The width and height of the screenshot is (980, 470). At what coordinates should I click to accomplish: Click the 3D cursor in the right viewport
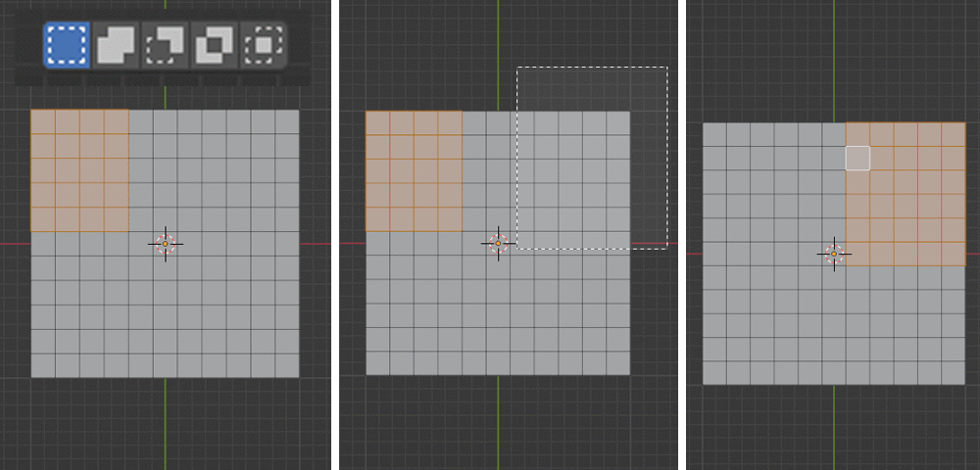834,254
